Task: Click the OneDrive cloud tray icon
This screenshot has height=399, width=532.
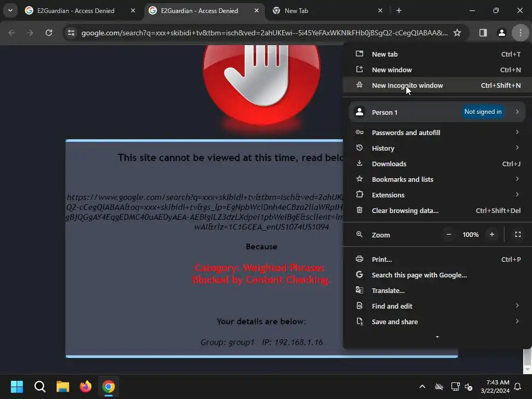Action: [439, 387]
